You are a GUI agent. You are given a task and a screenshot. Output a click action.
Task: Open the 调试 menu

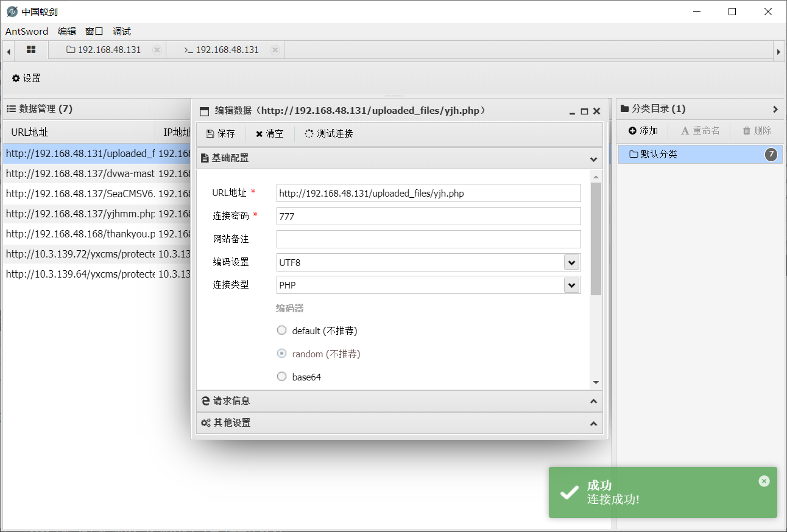122,32
